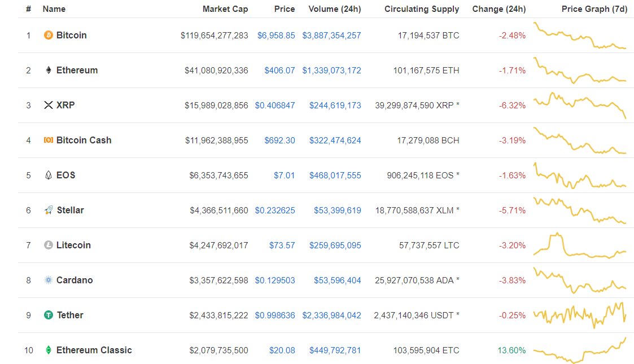Click Litecoin price $73.57

(x=282, y=245)
